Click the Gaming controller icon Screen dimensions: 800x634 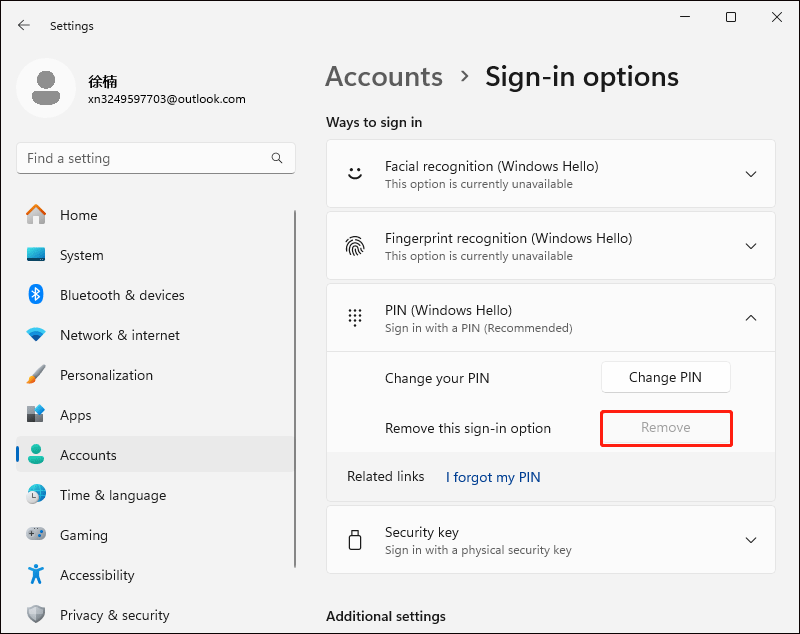36,534
